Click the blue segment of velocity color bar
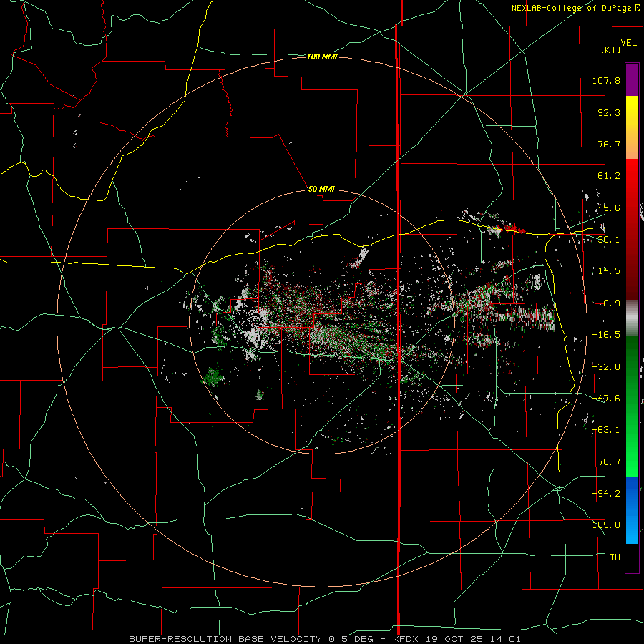 point(632,509)
